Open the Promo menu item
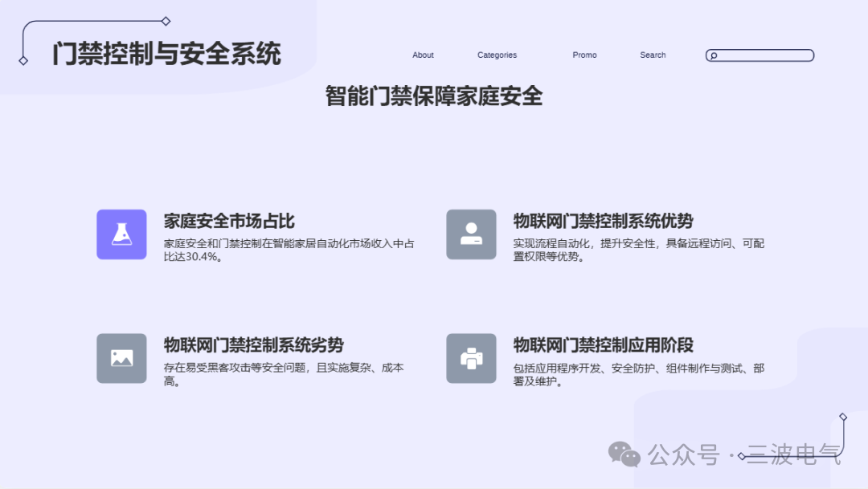 pos(584,55)
